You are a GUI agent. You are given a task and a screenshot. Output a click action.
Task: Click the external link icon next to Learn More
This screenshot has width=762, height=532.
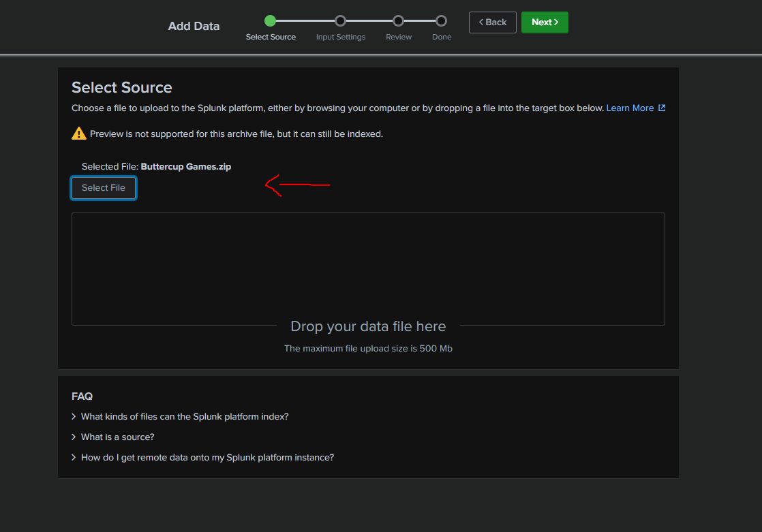coord(662,107)
